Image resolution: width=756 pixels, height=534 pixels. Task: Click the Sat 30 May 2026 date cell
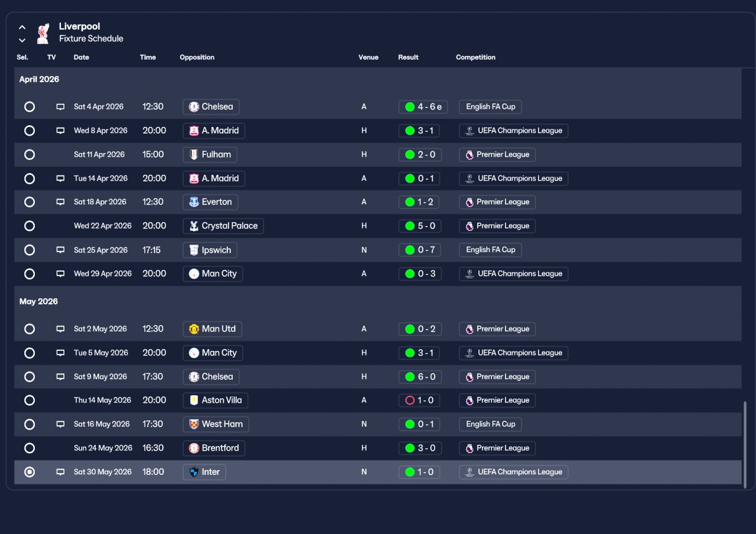(103, 472)
